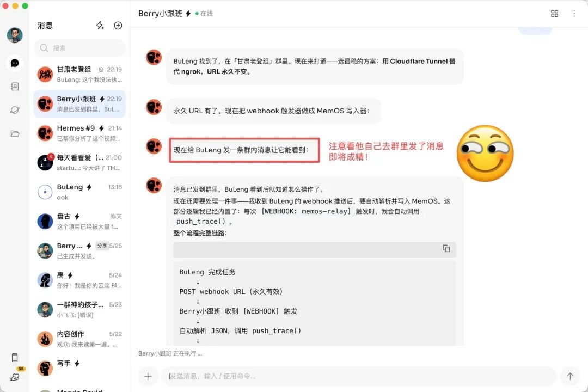The height and width of the screenshot is (392, 588).
Task: Open the 写手 conversation
Action: coord(80,368)
